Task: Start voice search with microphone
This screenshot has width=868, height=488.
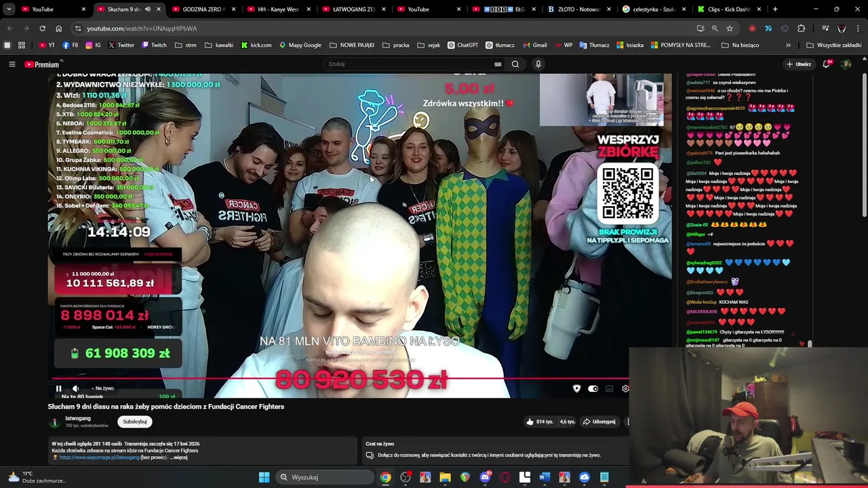Action: [538, 64]
